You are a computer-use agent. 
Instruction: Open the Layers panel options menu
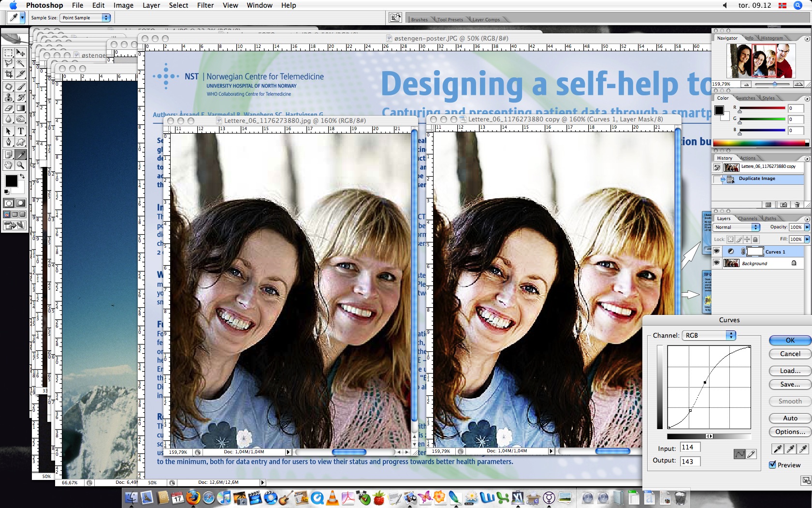coord(807,219)
